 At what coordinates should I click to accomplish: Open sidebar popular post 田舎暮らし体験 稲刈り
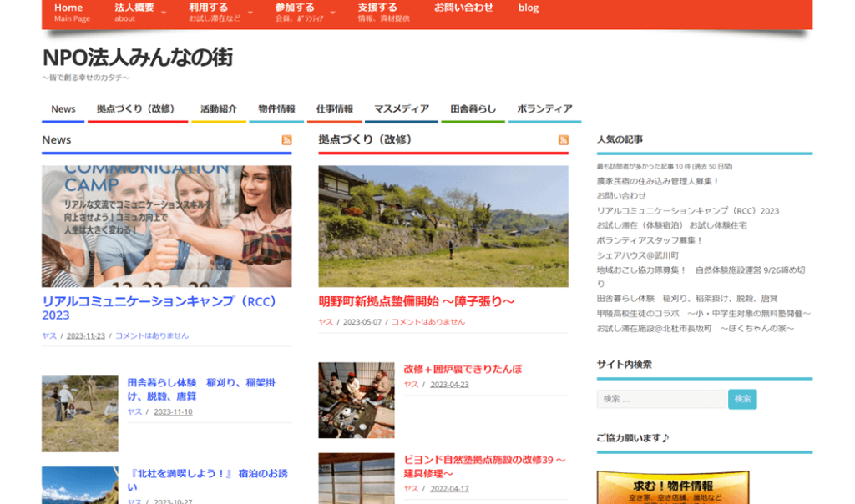(687, 299)
